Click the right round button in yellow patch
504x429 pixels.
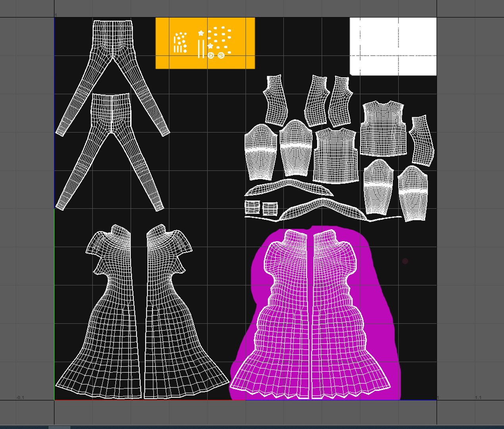pyautogui.click(x=221, y=55)
